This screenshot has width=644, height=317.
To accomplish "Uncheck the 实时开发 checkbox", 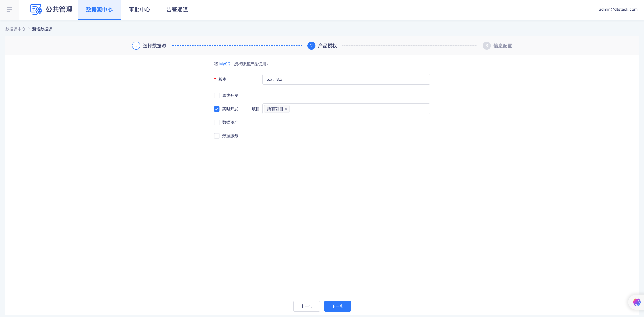I will point(217,109).
